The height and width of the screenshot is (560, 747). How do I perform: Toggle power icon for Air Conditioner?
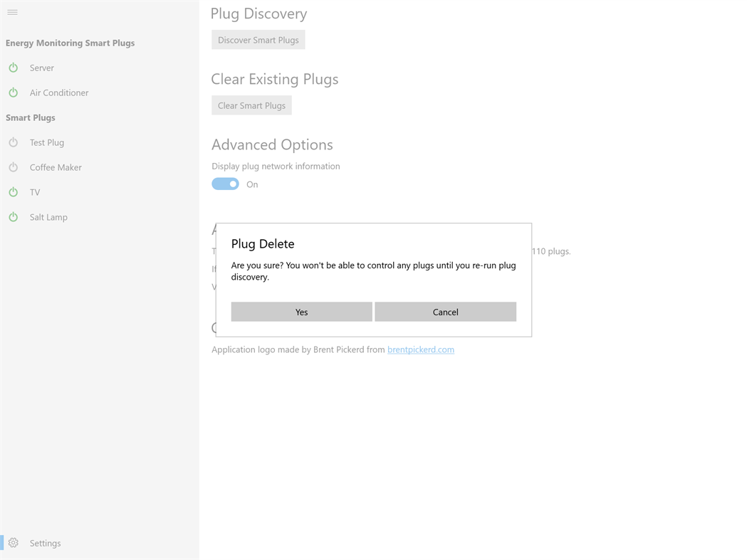coord(13,93)
